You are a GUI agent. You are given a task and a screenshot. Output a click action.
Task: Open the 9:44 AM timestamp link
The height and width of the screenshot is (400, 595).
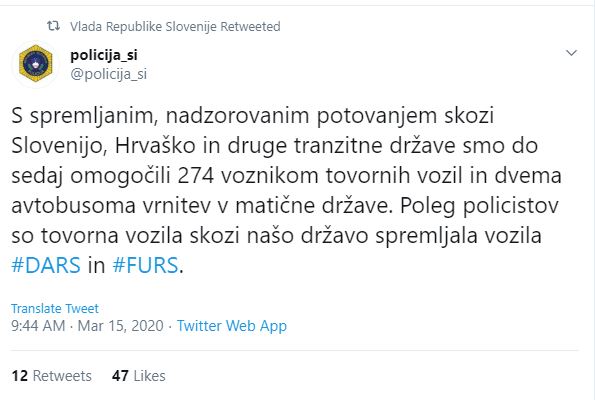coord(38,326)
